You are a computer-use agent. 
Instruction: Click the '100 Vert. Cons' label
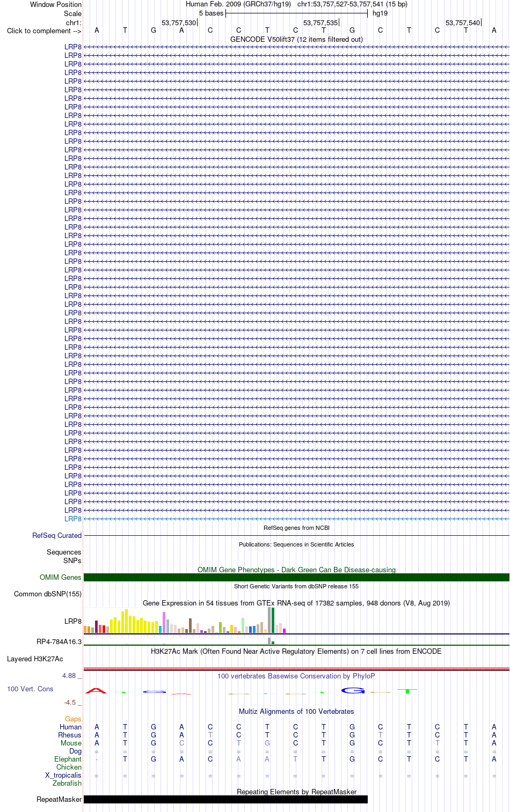[x=30, y=689]
